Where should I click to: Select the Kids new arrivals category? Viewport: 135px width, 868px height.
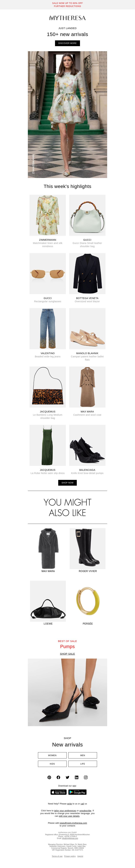point(52,764)
